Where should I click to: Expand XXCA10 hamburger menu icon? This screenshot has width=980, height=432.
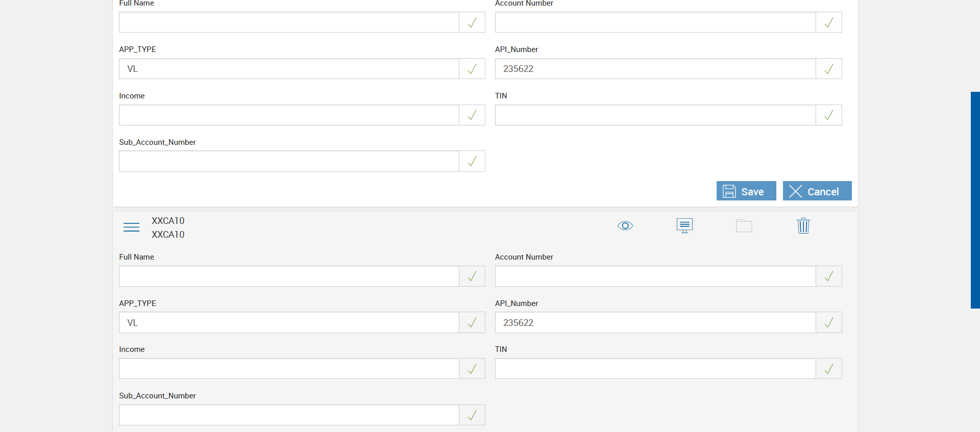coord(131,227)
